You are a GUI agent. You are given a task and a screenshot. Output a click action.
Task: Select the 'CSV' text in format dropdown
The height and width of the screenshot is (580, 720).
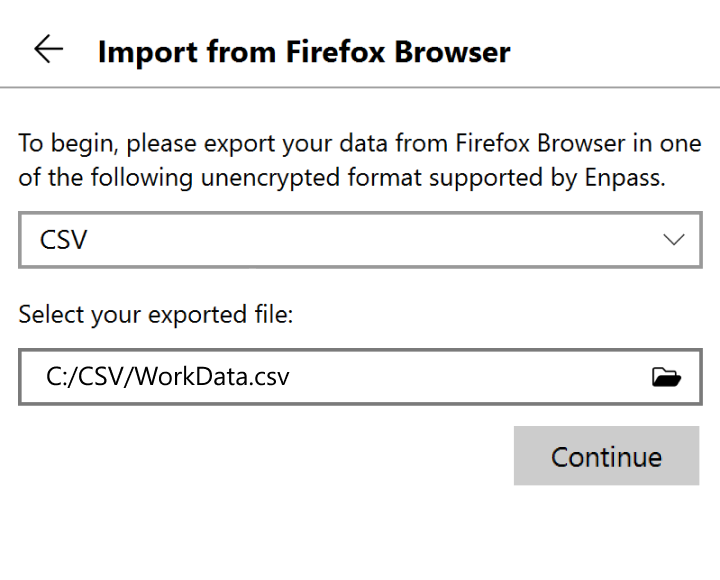click(x=63, y=240)
